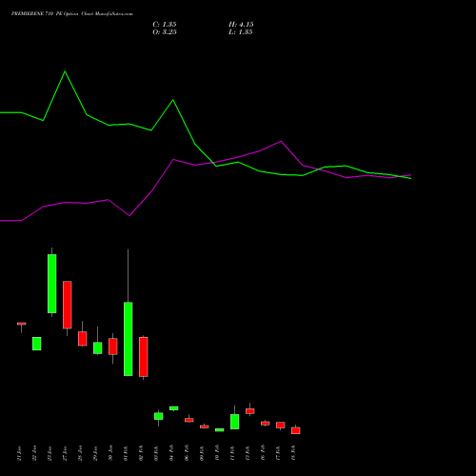Select the "27 Jan" date label
The width and height of the screenshot is (476, 476).
click(x=65, y=453)
